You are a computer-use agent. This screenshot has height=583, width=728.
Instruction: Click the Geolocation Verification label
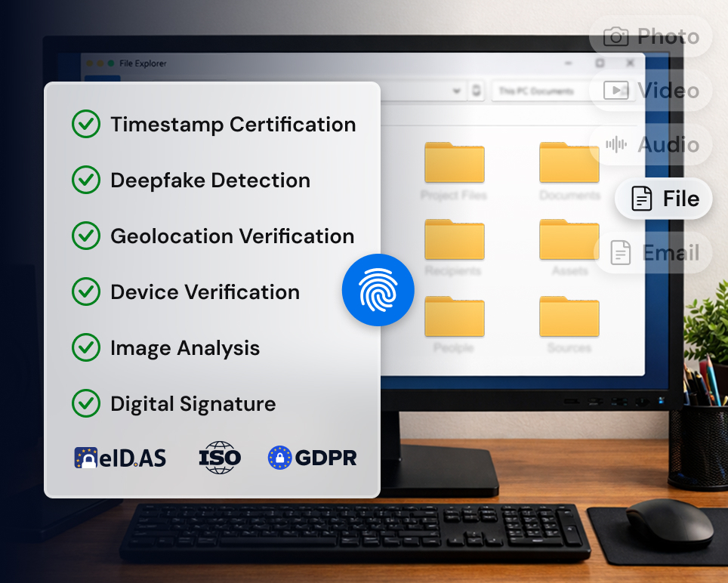232,236
